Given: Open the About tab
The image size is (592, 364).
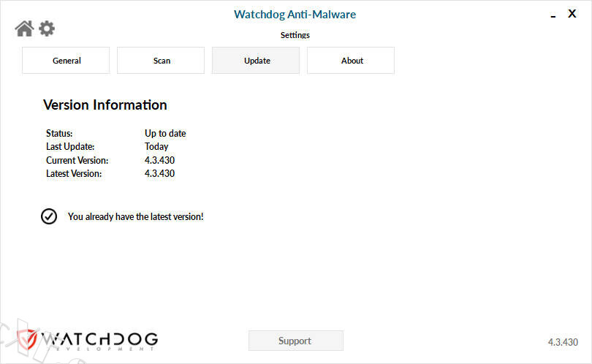Looking at the screenshot, I should coord(351,61).
